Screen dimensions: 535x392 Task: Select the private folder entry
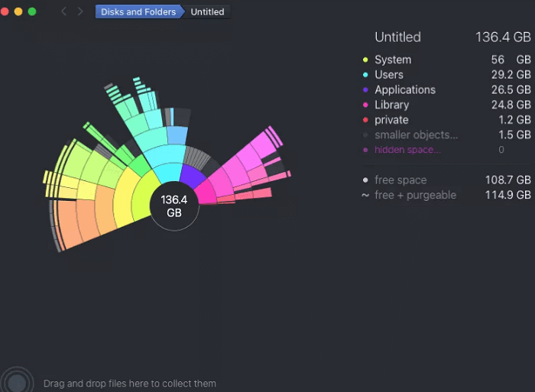pos(391,120)
